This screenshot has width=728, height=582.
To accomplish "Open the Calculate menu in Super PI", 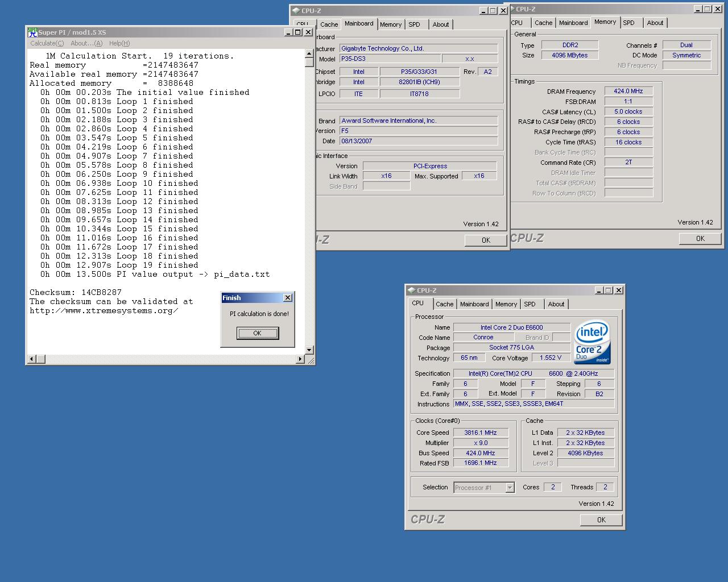I will point(47,43).
